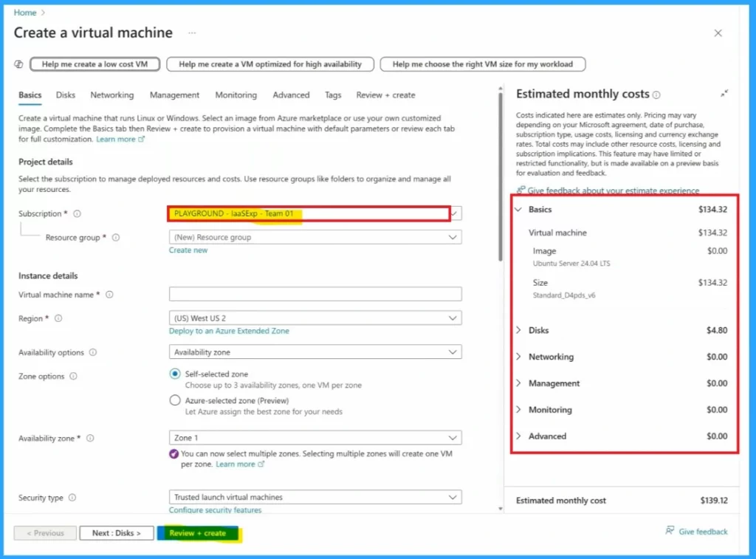
Task: Open the Subscription dropdown
Action: tap(315, 213)
